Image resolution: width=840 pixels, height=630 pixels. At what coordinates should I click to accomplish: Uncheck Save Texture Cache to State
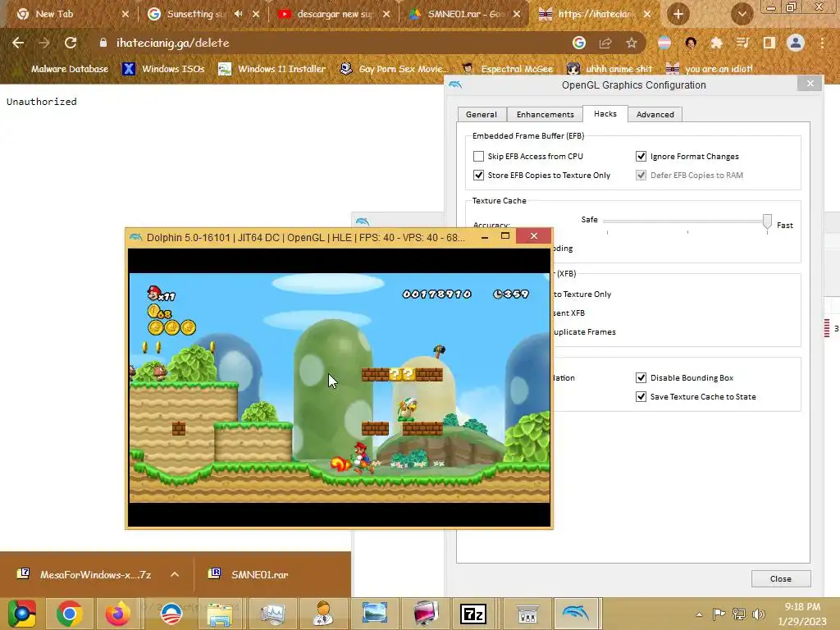(641, 396)
